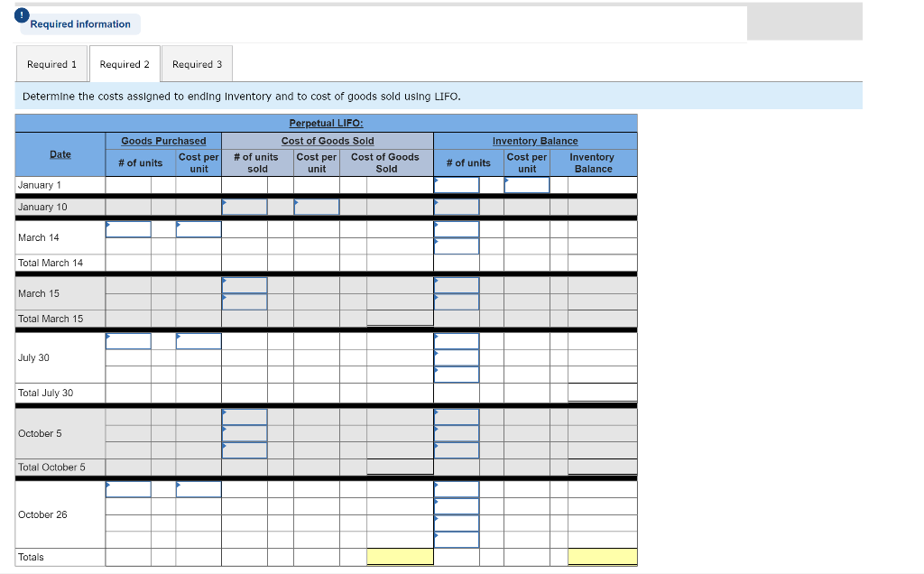Click the January 10 row label
Screen dimensions: 924x574
42,207
